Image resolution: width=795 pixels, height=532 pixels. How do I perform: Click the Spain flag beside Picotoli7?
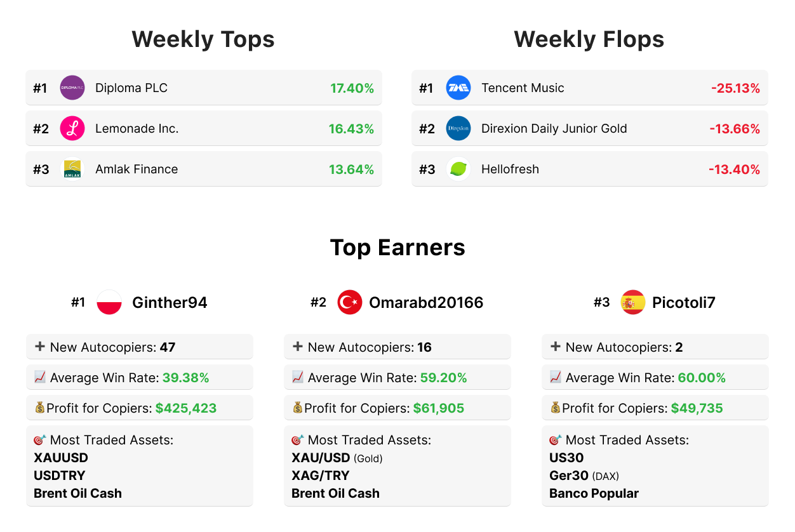(x=632, y=302)
